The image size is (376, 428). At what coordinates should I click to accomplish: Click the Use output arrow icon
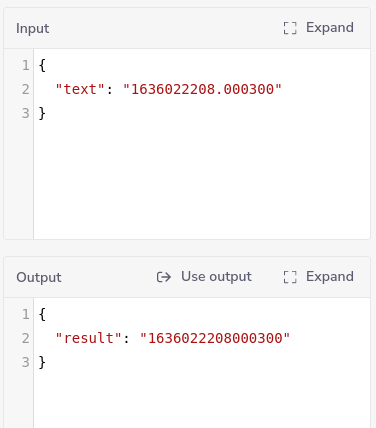tap(164, 277)
